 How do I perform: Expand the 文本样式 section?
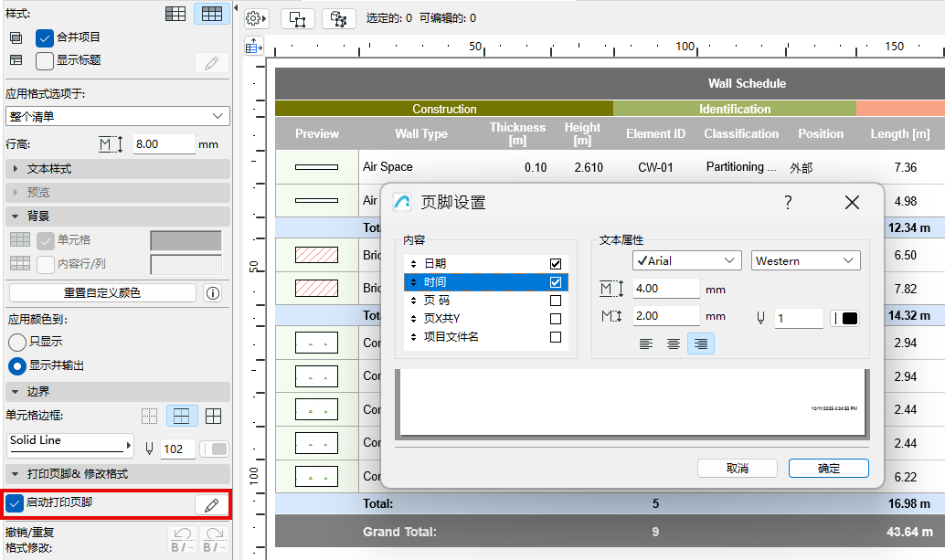[118, 169]
